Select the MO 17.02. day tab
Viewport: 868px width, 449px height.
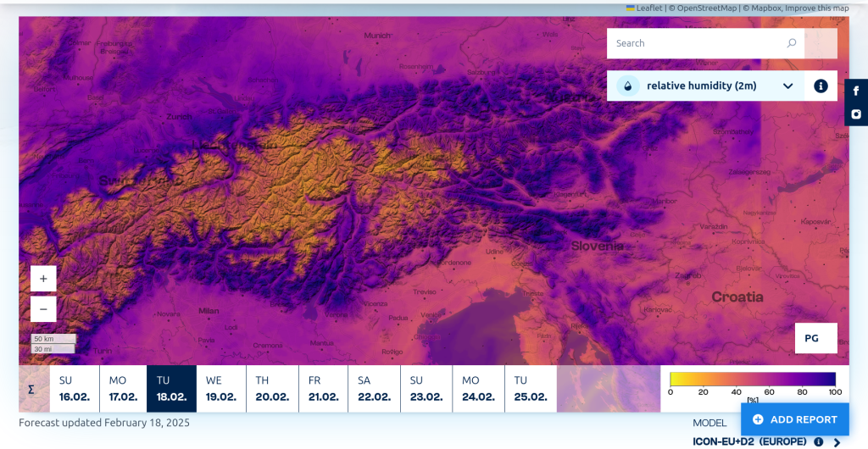pos(124,389)
